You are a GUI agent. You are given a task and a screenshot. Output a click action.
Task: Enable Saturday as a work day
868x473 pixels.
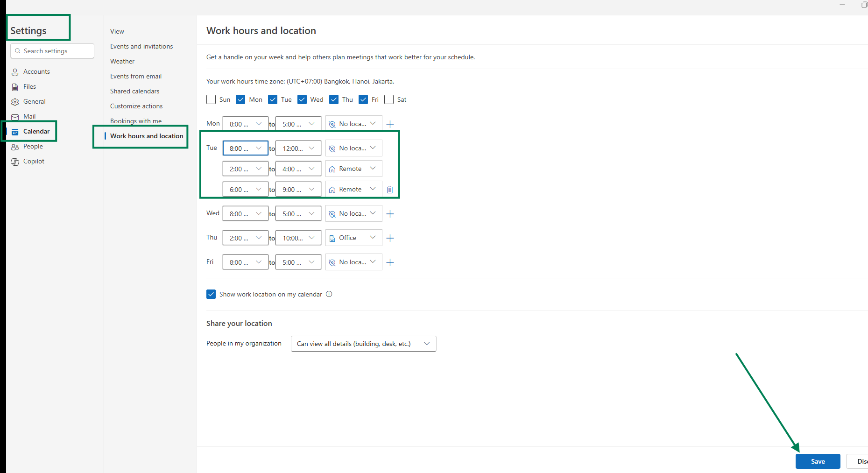pyautogui.click(x=389, y=99)
